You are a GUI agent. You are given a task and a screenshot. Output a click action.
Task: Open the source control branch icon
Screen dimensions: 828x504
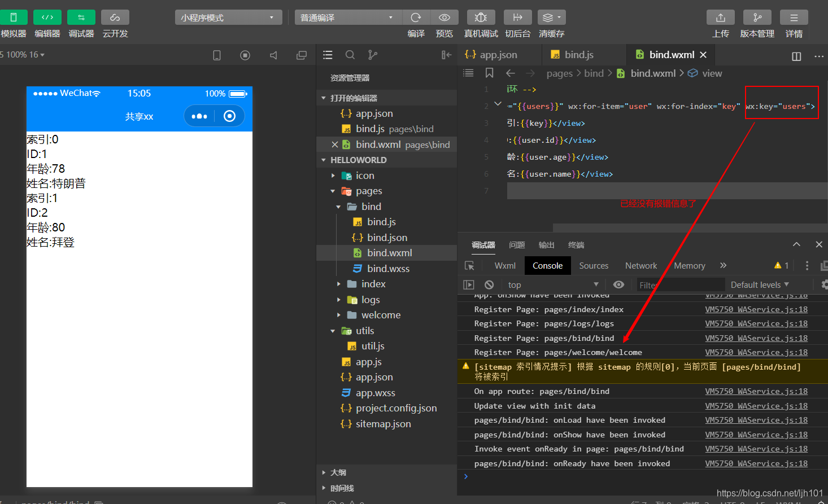(x=373, y=55)
